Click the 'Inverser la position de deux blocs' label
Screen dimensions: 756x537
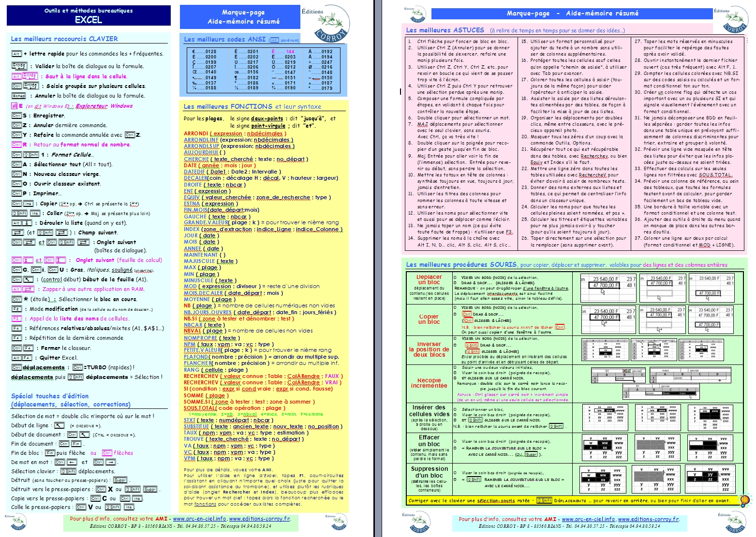click(x=429, y=349)
